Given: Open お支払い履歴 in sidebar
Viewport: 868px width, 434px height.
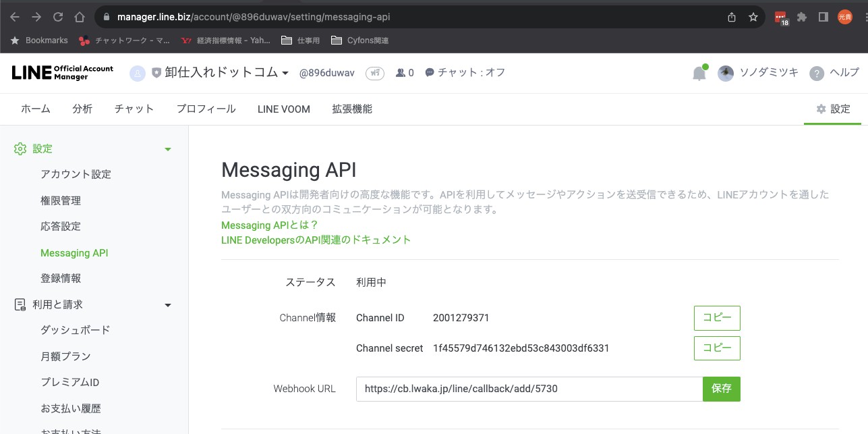Looking at the screenshot, I should click(x=71, y=408).
